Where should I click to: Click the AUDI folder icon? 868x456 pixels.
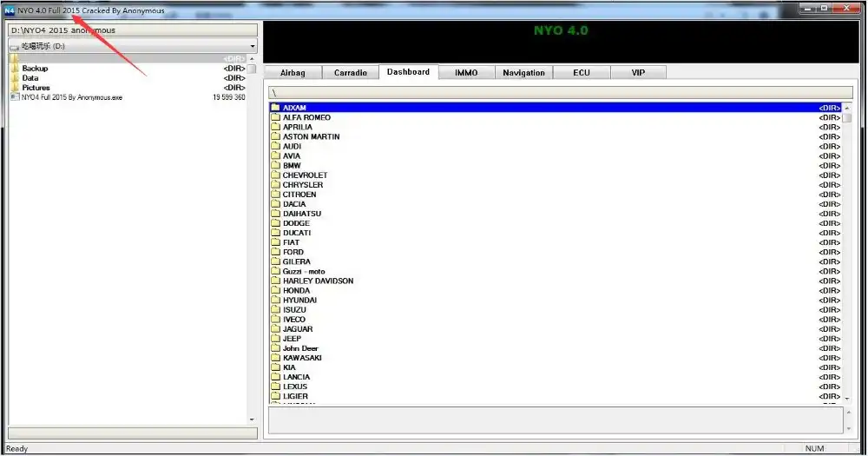[276, 146]
